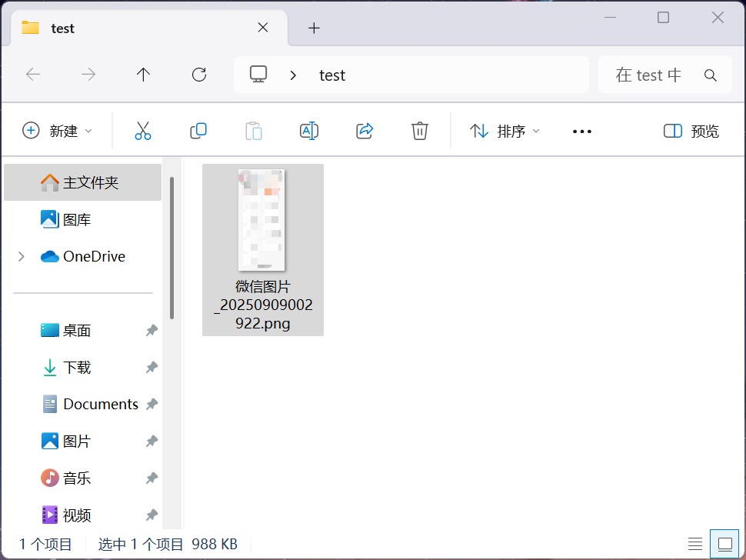Toggle the 预览 preview pane
This screenshot has height=560, width=746.
691,131
